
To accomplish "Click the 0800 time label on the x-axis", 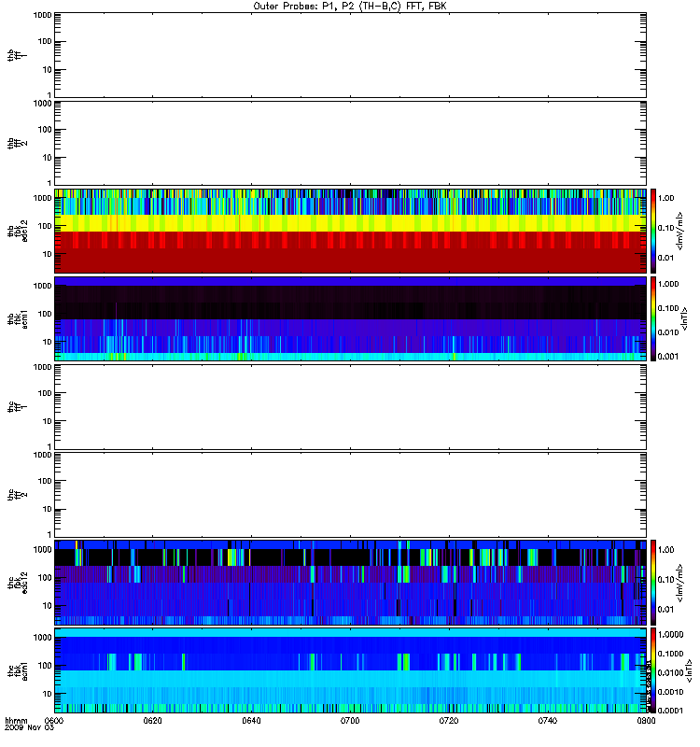I will point(646,720).
